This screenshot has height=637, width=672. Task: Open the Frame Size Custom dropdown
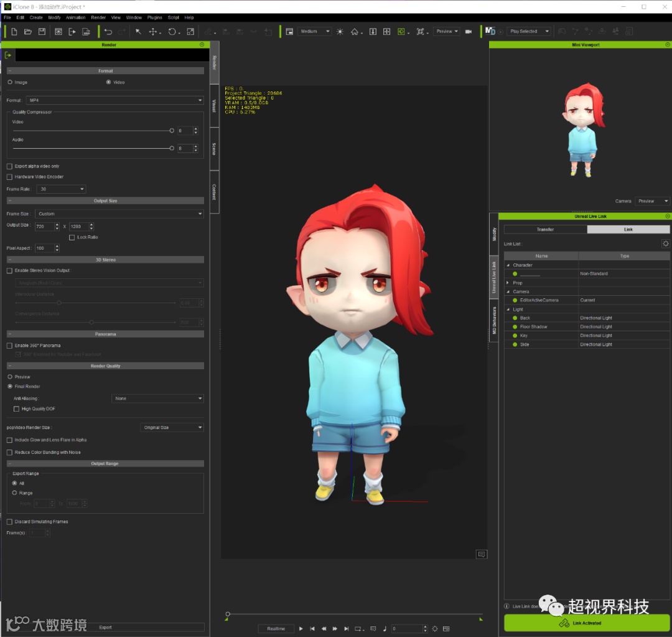(119, 214)
